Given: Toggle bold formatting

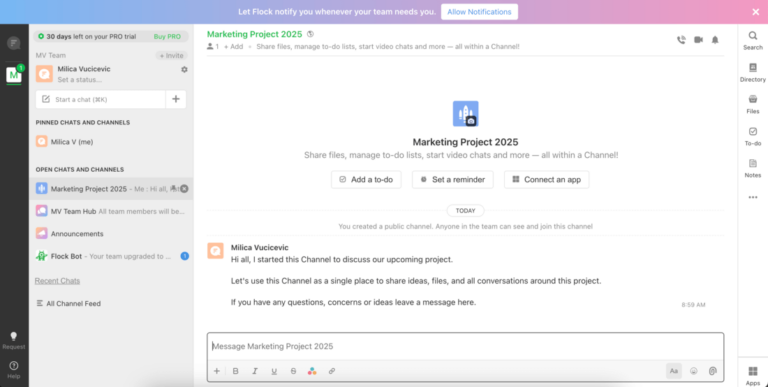Looking at the screenshot, I should coord(236,371).
